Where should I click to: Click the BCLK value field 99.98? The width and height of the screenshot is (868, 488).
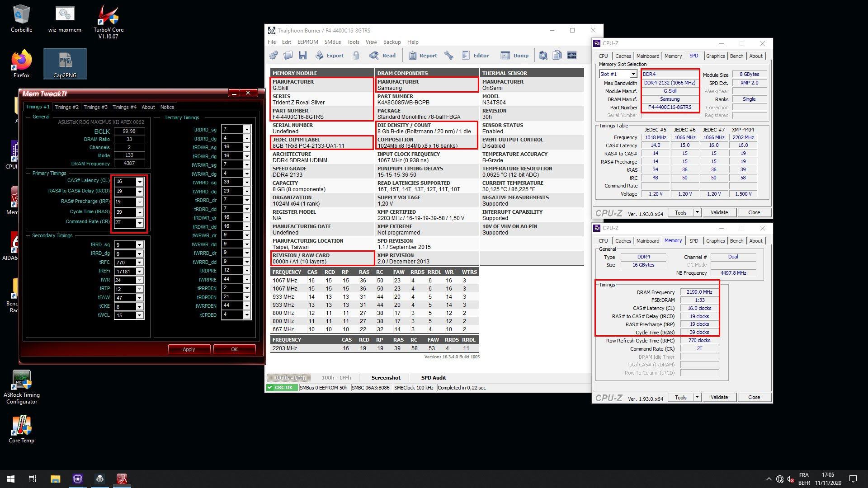(x=129, y=131)
